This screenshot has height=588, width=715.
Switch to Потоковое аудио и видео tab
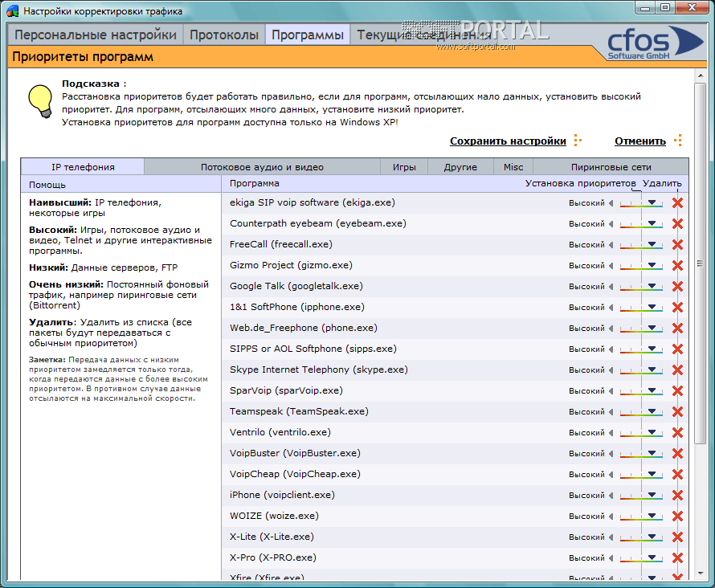pyautogui.click(x=262, y=167)
